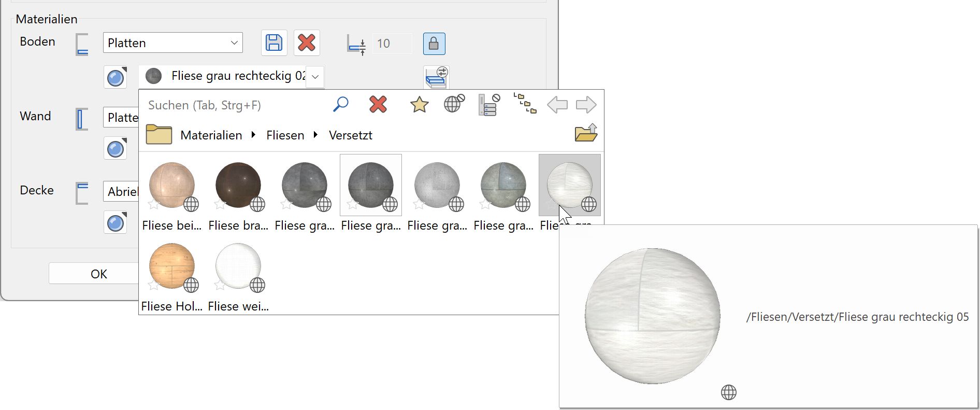
Task: Go to the Fliesen breadcrumb folder
Action: click(285, 135)
